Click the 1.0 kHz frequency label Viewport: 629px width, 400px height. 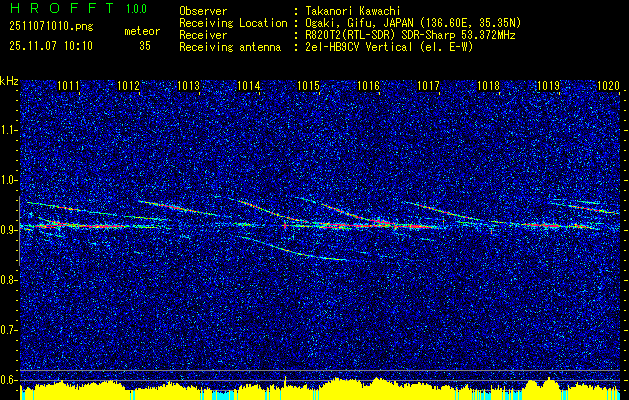click(x=8, y=180)
